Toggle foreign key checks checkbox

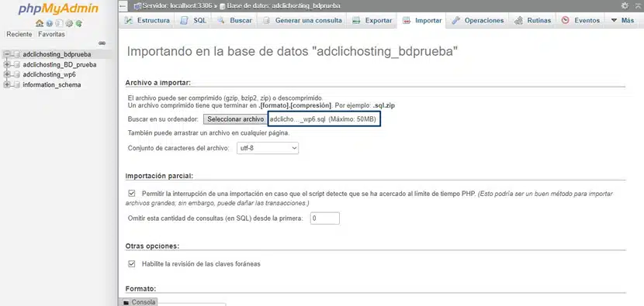132,263
